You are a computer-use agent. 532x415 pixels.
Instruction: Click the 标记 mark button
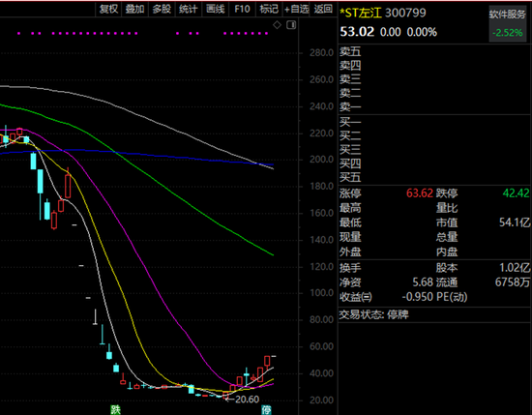coord(269,9)
